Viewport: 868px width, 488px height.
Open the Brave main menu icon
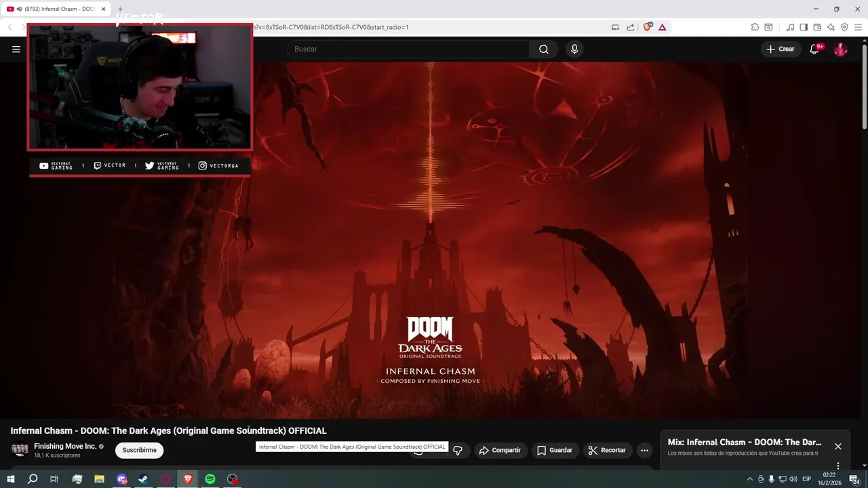click(858, 27)
